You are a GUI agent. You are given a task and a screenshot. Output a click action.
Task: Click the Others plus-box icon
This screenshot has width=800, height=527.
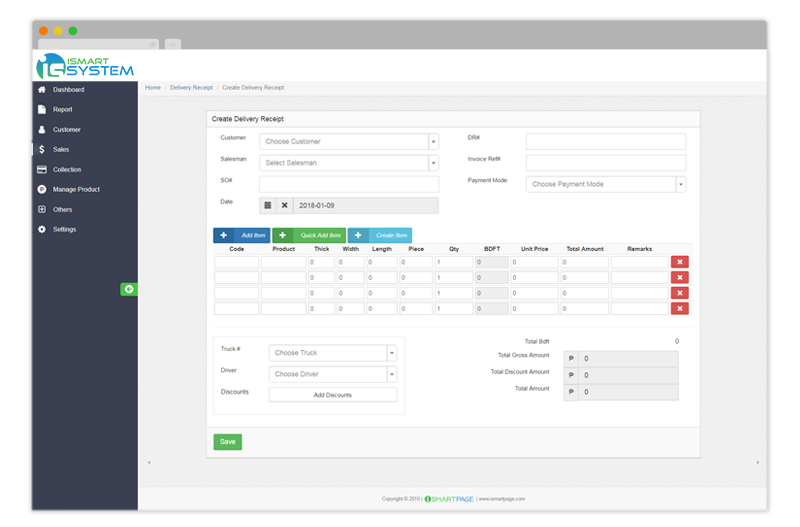[x=42, y=209]
